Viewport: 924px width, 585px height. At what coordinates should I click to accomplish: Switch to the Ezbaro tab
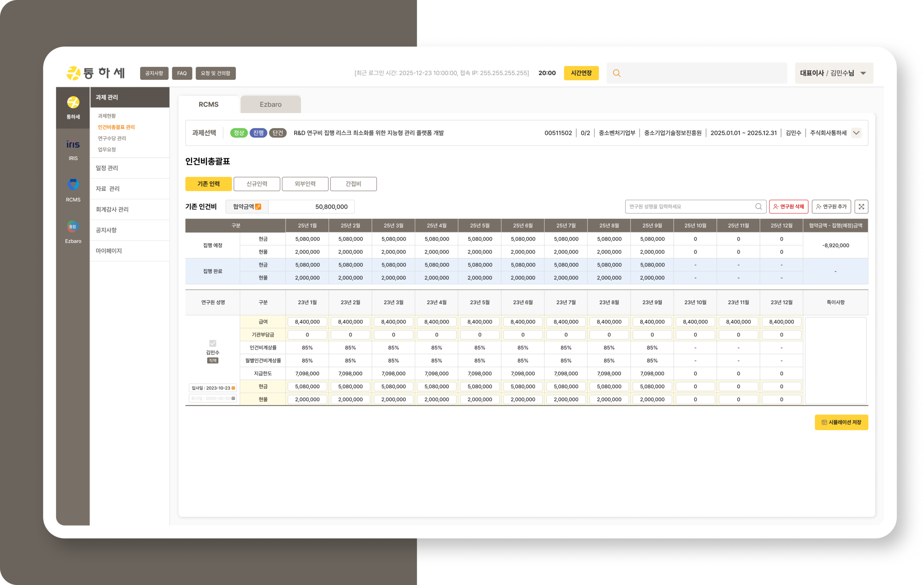tap(271, 104)
